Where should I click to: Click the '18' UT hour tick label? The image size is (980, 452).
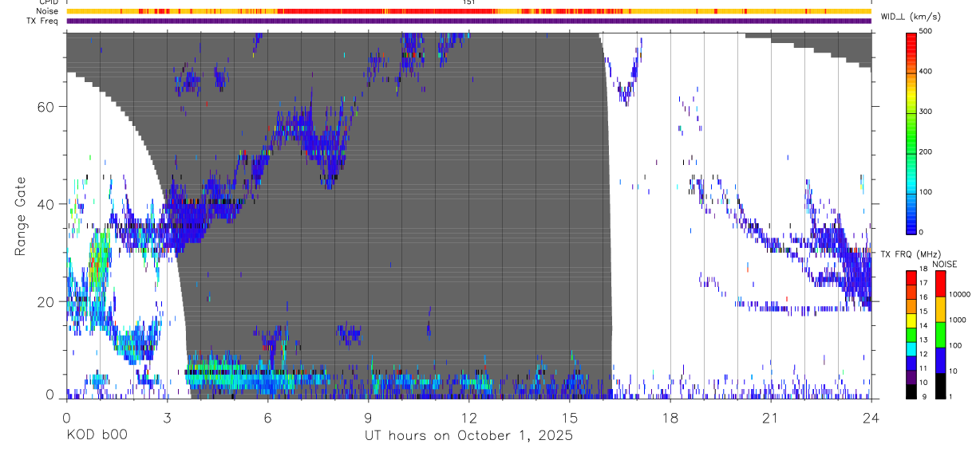point(670,418)
